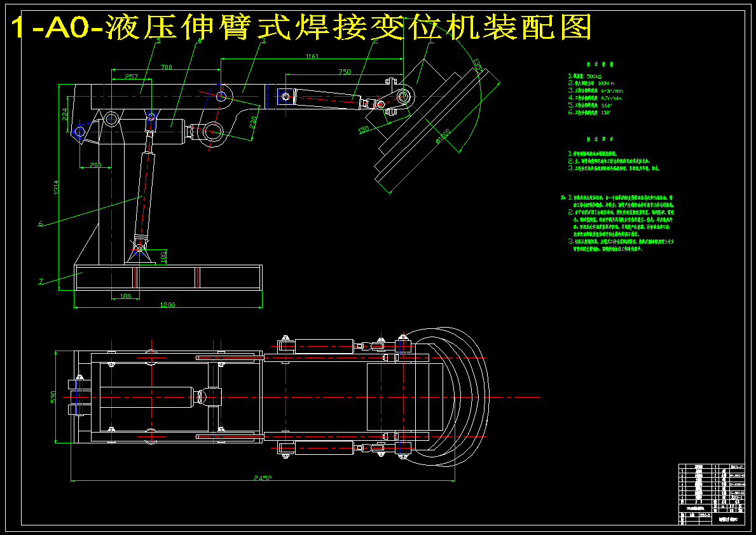This screenshot has height=535, width=756.
Task: Select the 135° angle dimension
Action: (478, 65)
